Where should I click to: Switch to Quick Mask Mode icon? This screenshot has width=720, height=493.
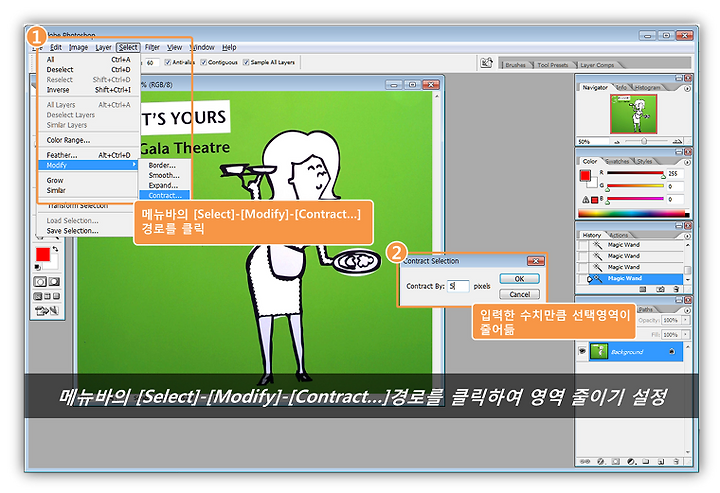(x=54, y=281)
